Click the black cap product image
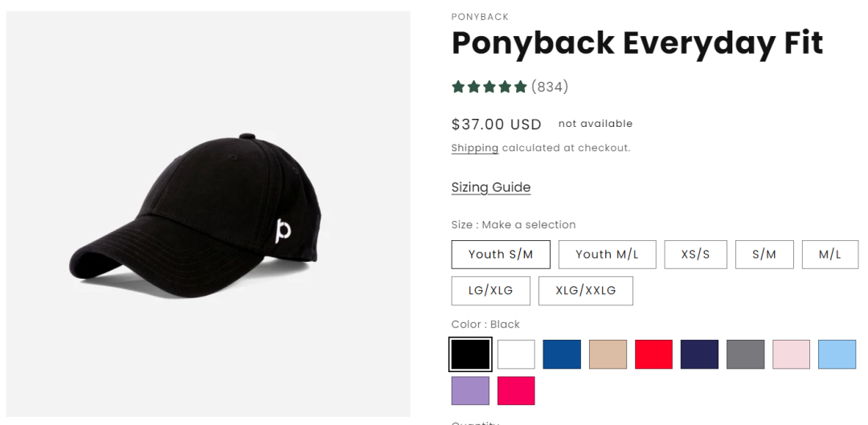The image size is (868, 425). pos(208,214)
